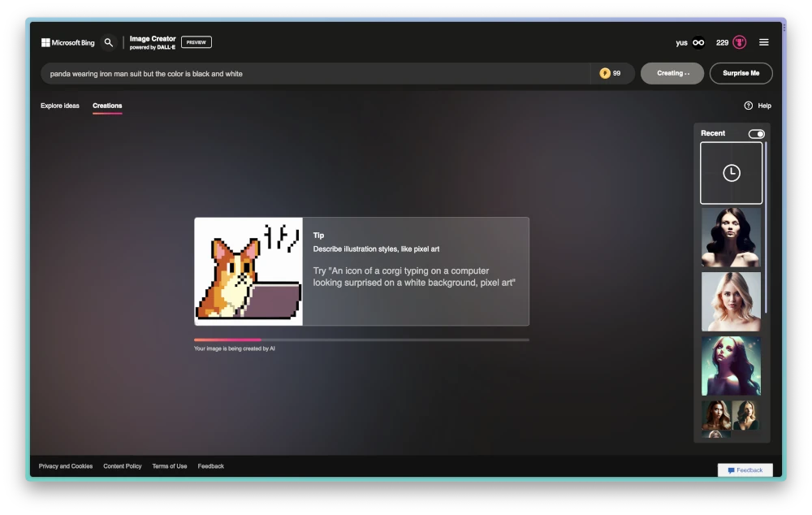Click the Surprise Me button
Image resolution: width=812 pixels, height=515 pixels.
(741, 73)
